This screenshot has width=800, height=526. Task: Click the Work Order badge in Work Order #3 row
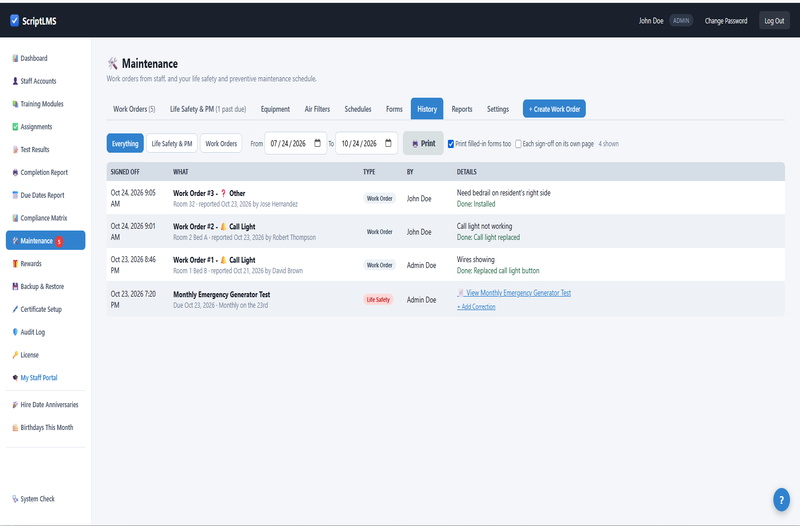pyautogui.click(x=380, y=198)
